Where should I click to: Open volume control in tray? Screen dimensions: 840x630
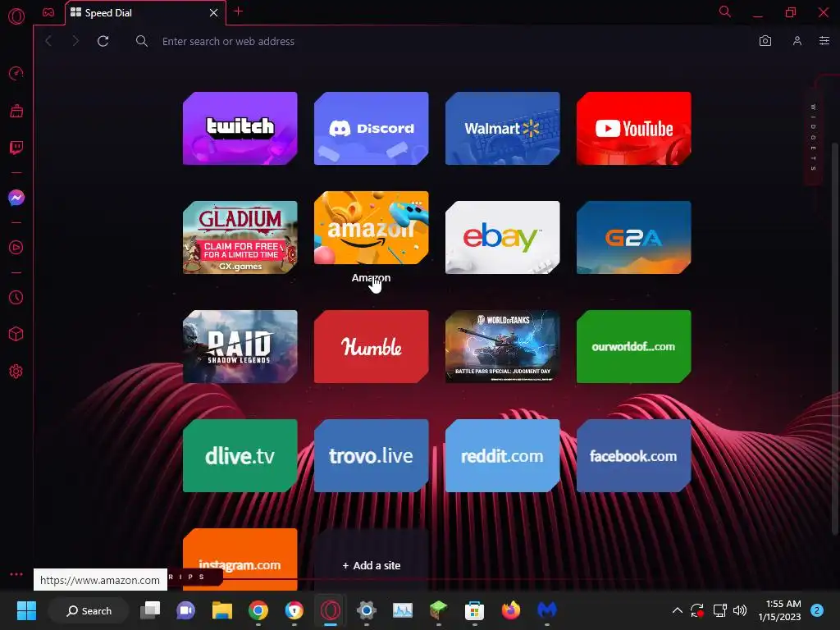tap(740, 610)
